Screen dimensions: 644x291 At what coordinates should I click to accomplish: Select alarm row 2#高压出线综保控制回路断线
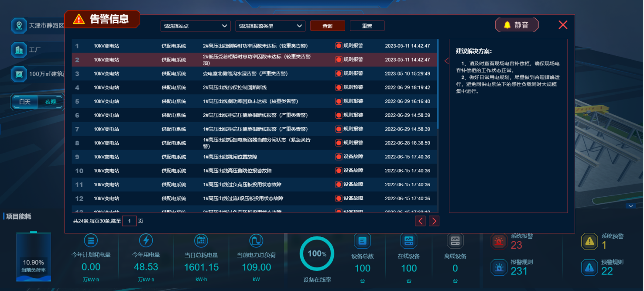(254, 88)
